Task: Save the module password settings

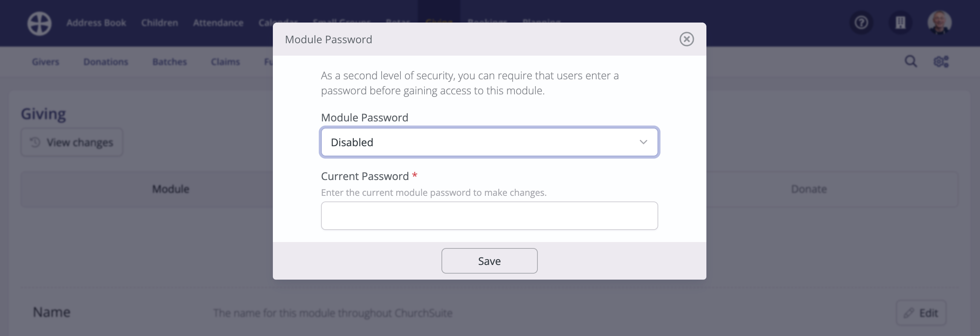Action: click(489, 261)
